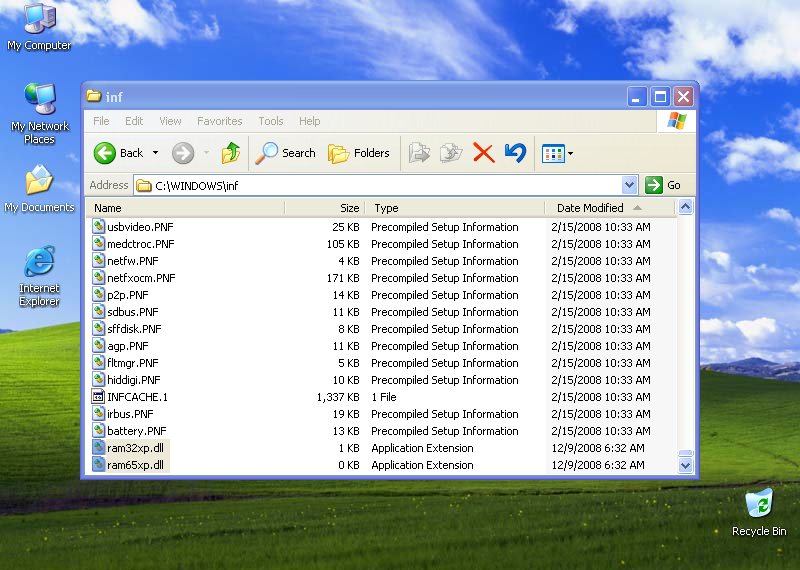Select the netfxocm.PNF file icon

[98, 277]
